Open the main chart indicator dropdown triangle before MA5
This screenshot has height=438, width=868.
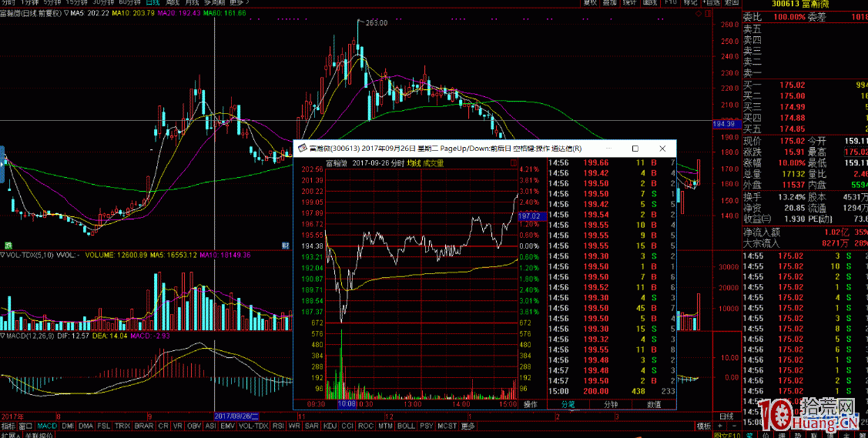(x=66, y=13)
